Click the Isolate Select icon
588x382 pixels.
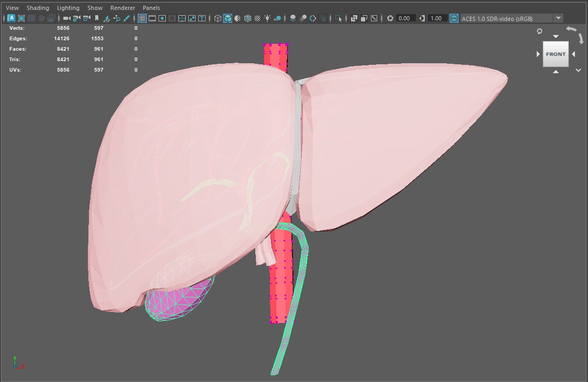[338, 18]
